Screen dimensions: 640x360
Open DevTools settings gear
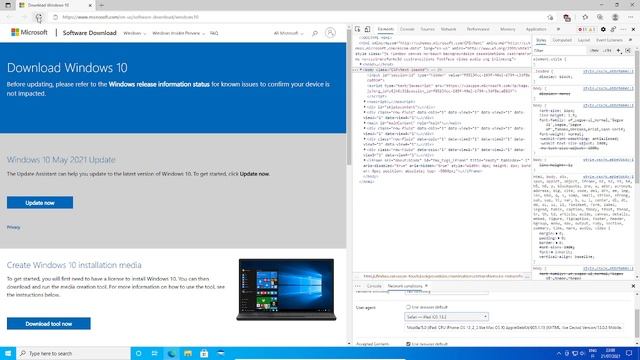click(x=603, y=29)
